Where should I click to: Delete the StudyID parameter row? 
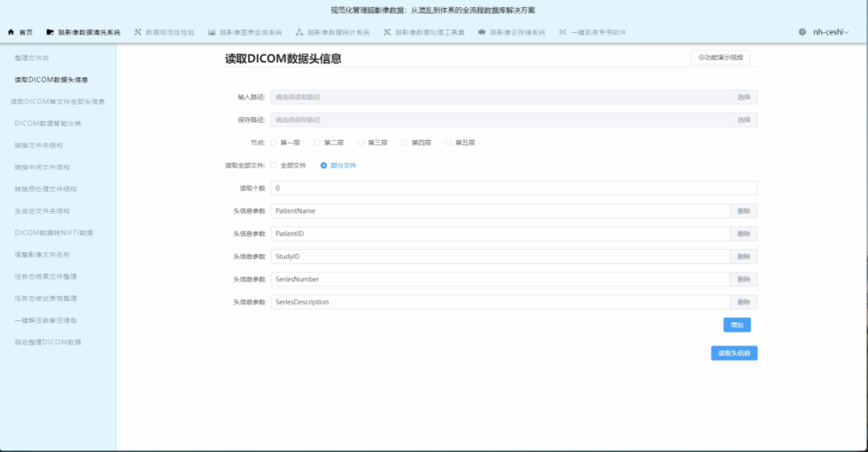[x=743, y=257]
